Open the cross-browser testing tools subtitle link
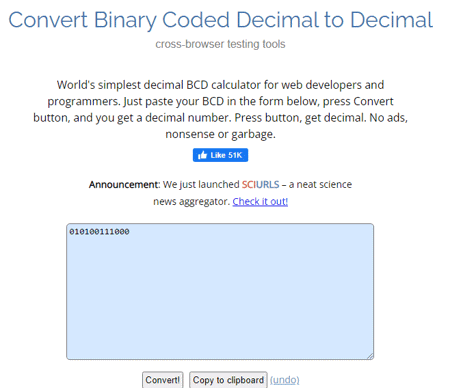The width and height of the screenshot is (450, 388). (x=220, y=44)
